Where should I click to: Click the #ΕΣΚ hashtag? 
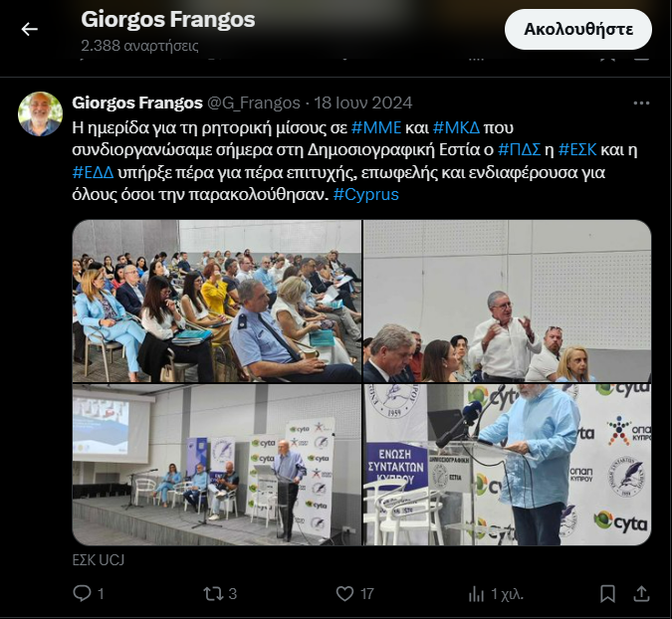point(577,150)
